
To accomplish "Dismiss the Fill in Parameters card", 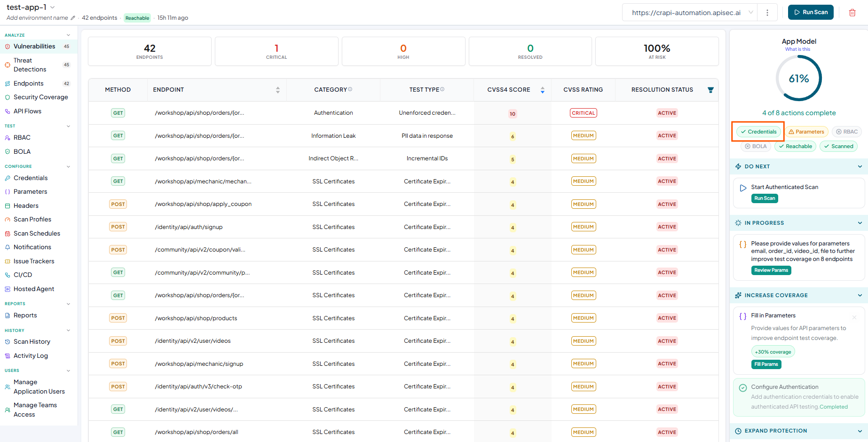I will pos(854,317).
